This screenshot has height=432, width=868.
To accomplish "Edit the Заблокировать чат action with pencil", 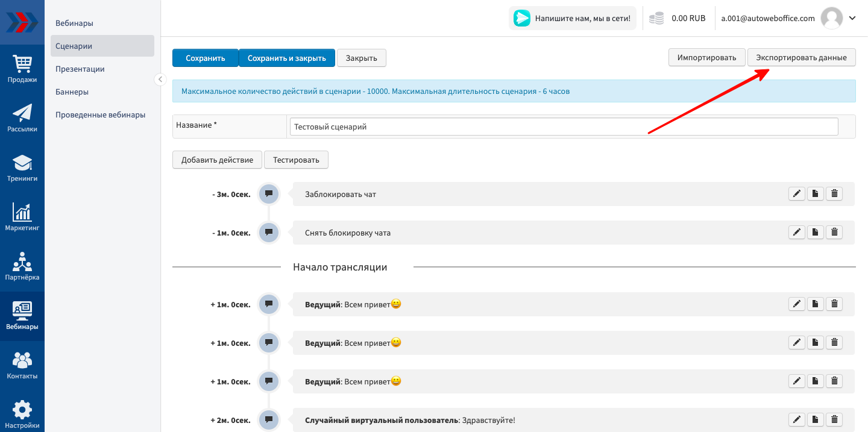I will (x=797, y=193).
